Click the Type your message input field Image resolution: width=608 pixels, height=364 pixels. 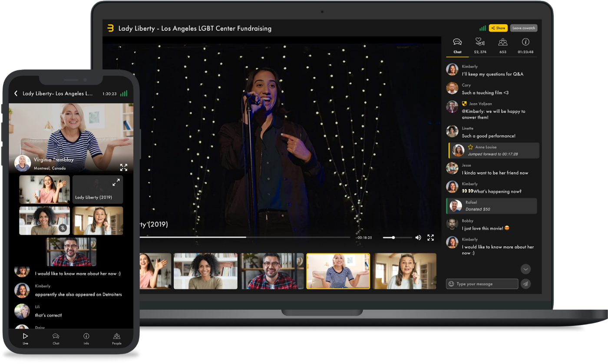tap(482, 284)
